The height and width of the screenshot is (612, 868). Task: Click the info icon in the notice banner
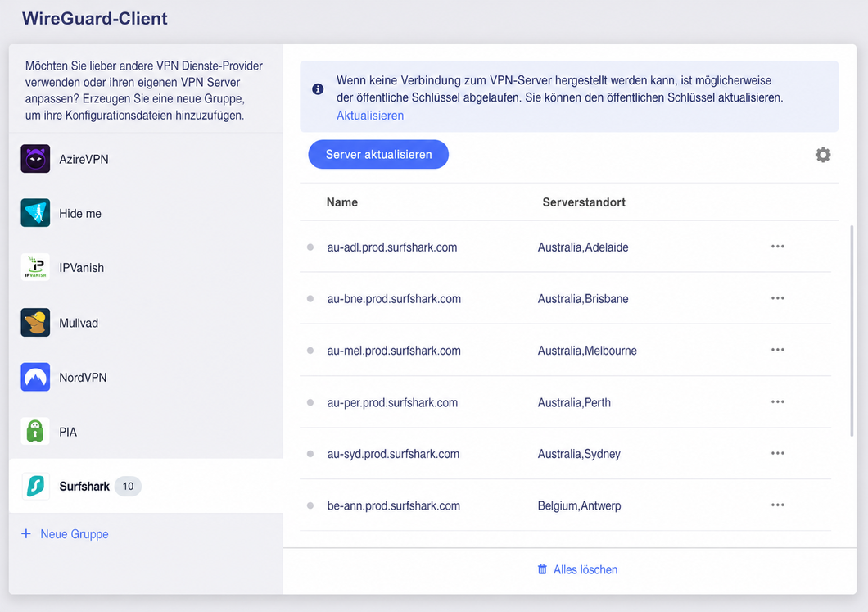pyautogui.click(x=318, y=89)
